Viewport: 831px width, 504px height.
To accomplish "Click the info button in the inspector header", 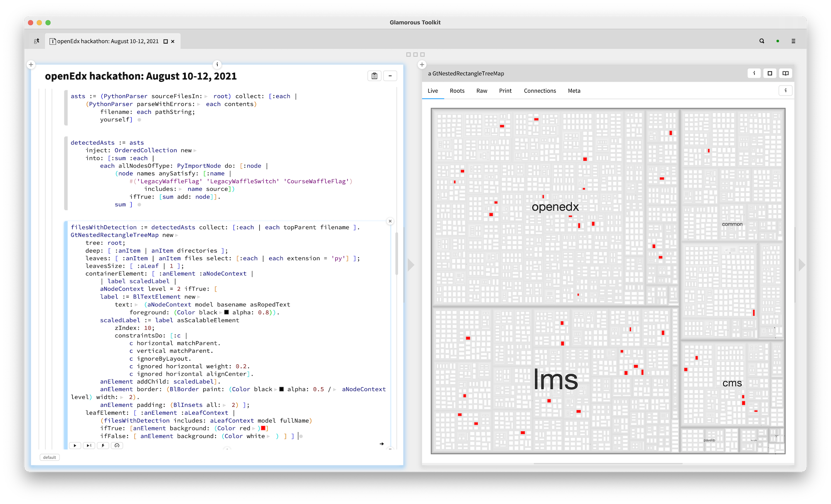I will pyautogui.click(x=754, y=73).
